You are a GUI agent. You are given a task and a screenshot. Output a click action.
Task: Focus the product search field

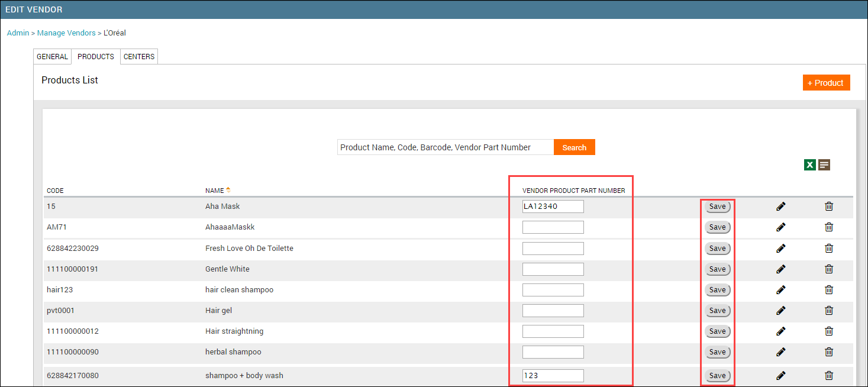tap(446, 147)
